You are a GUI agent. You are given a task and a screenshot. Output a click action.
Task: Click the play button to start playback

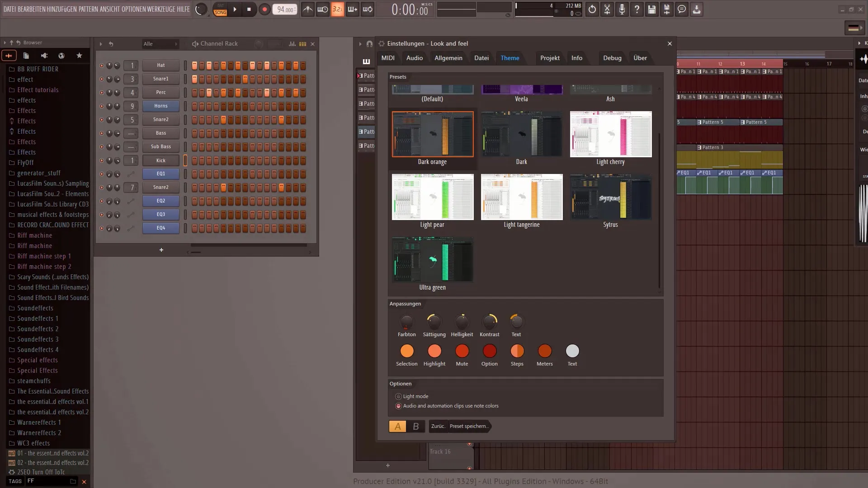[235, 9]
